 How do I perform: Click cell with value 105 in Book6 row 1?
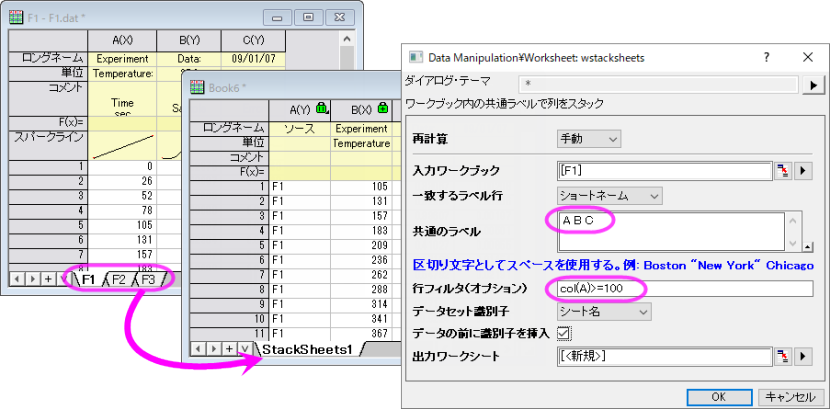coord(361,187)
